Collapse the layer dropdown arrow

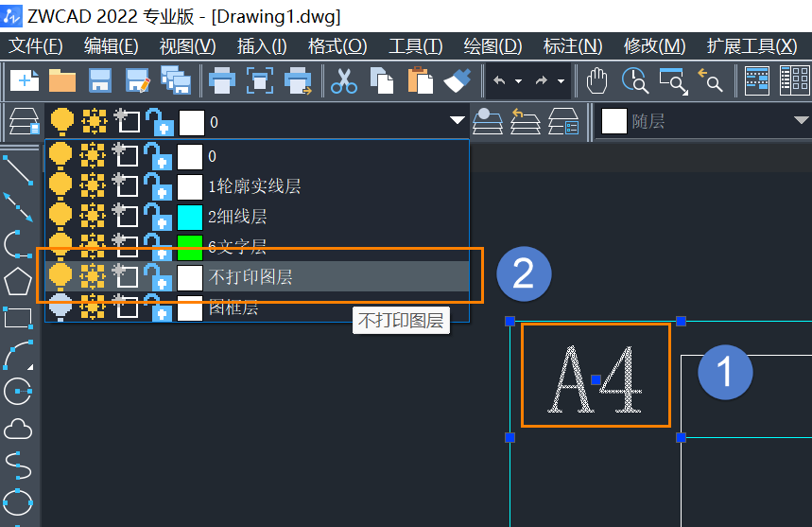point(457,121)
